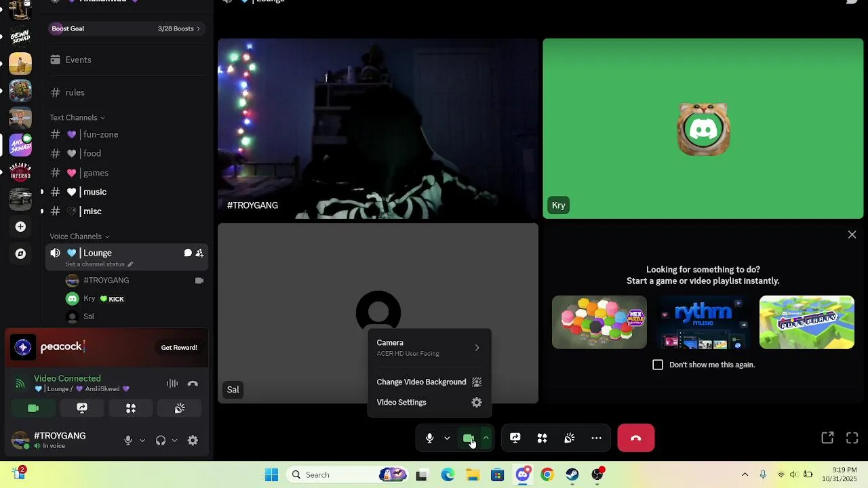Open Steam from taskbar

coord(572,475)
